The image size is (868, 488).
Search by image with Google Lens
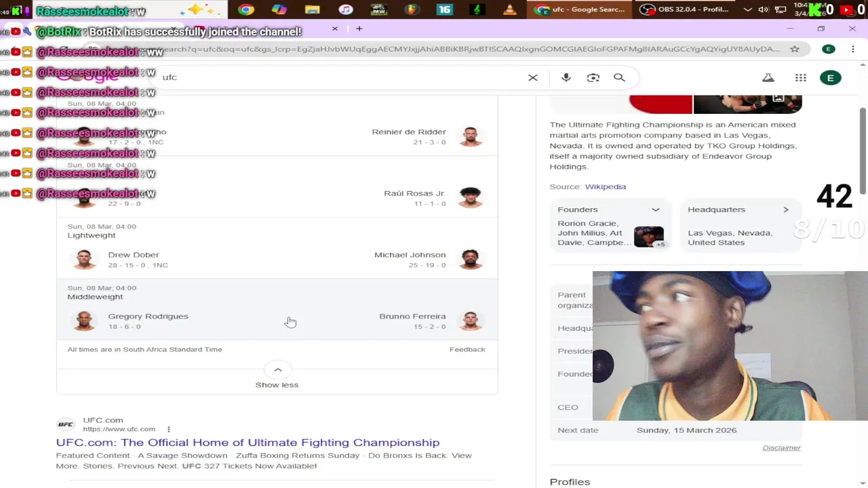point(593,77)
